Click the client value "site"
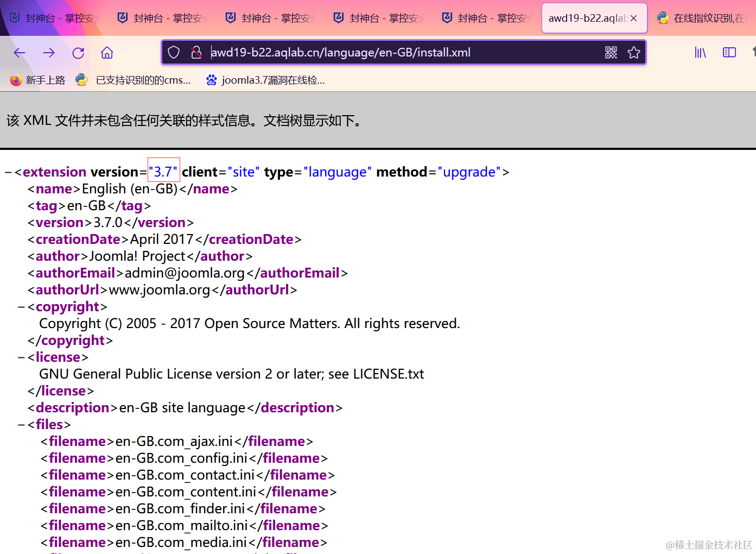This screenshot has height=554, width=756. tap(244, 172)
